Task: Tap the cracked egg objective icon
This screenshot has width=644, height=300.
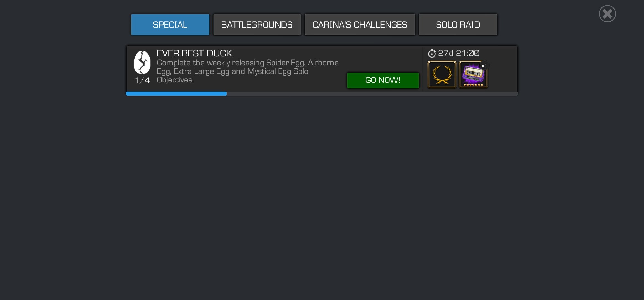Action: click(142, 62)
